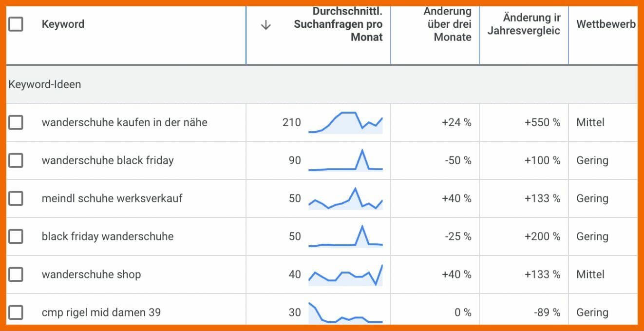Screen dimensions: 644x331
Task: Sort by the Keyword column header
Action: [x=63, y=23]
